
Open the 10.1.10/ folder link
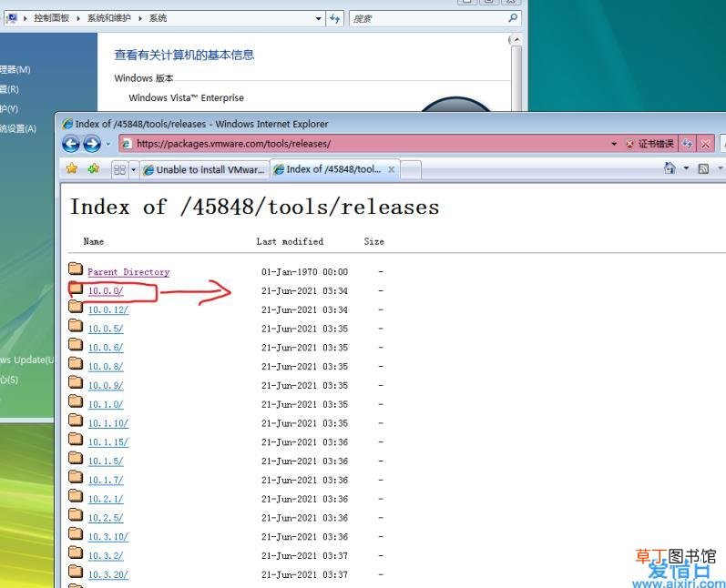coord(107,424)
